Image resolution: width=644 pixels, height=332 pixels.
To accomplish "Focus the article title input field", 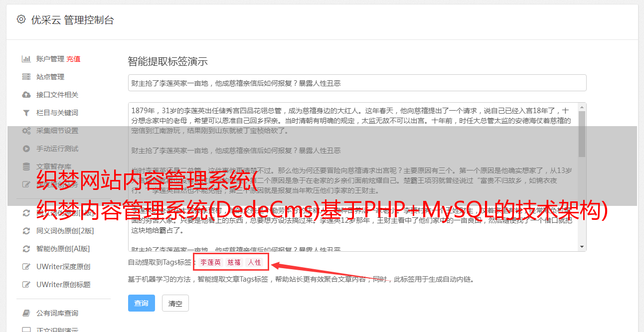I will pyautogui.click(x=357, y=83).
